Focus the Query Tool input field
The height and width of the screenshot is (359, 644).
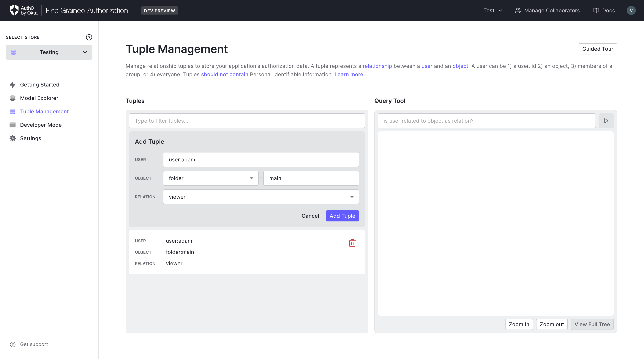pos(487,121)
